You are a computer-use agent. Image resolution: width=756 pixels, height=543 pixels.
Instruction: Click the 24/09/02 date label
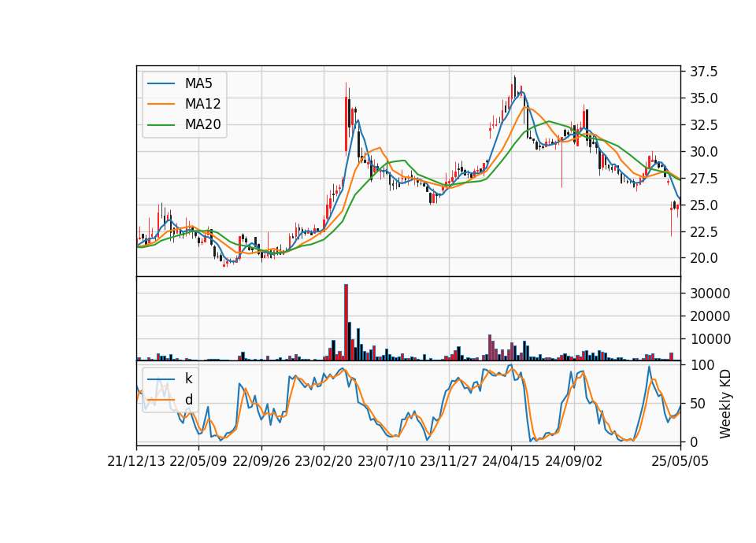(574, 461)
